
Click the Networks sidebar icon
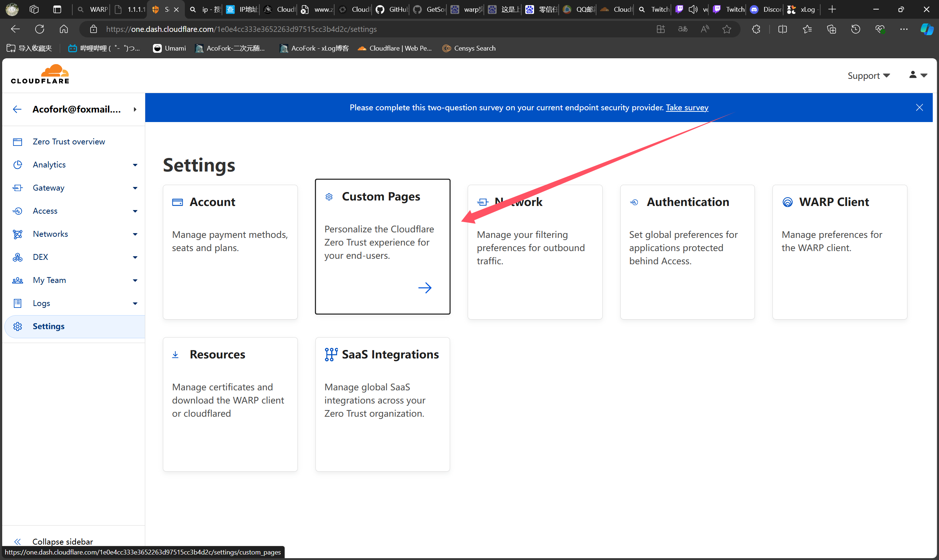(x=17, y=234)
